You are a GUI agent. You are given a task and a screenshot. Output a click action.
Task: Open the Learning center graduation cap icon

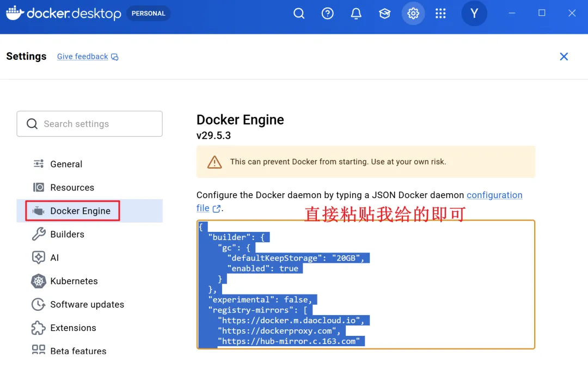pos(384,14)
